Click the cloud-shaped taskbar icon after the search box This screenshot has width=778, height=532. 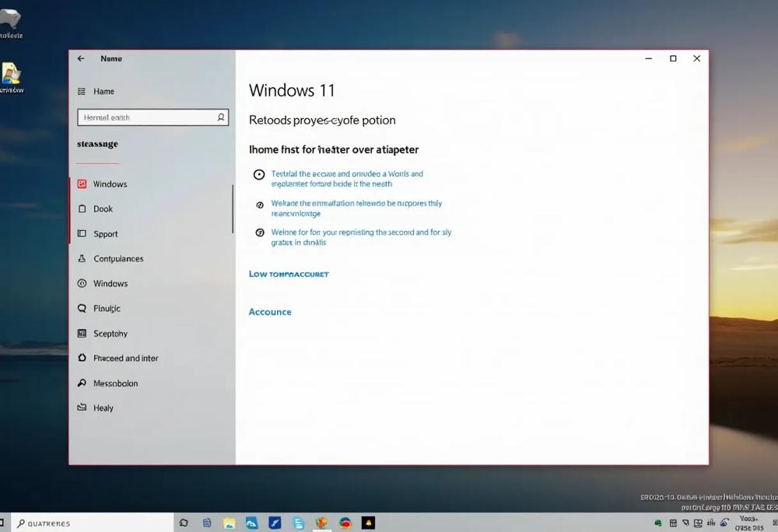coord(184,523)
